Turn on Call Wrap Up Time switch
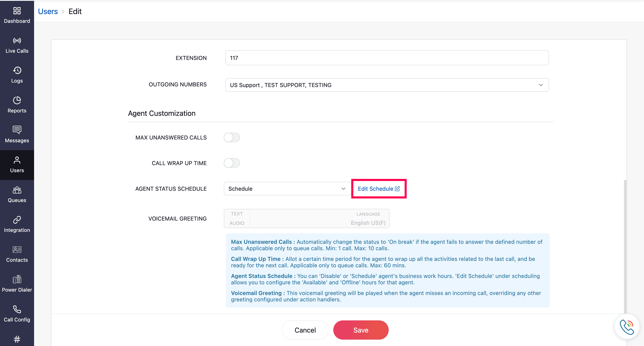 (231, 163)
